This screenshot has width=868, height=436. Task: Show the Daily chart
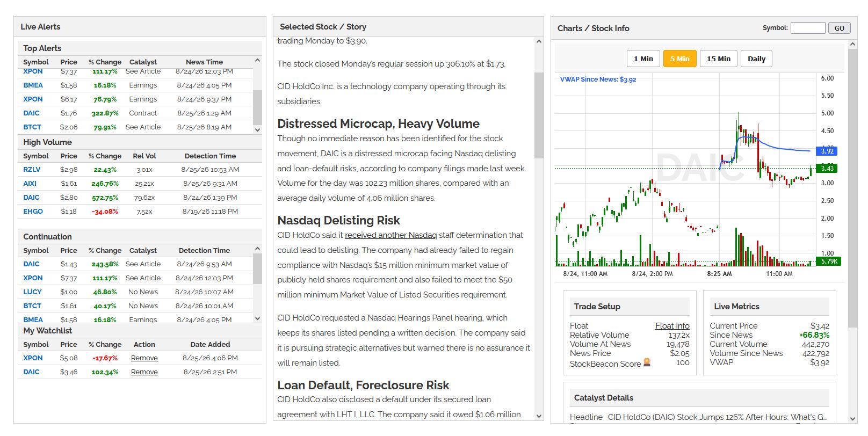point(756,59)
